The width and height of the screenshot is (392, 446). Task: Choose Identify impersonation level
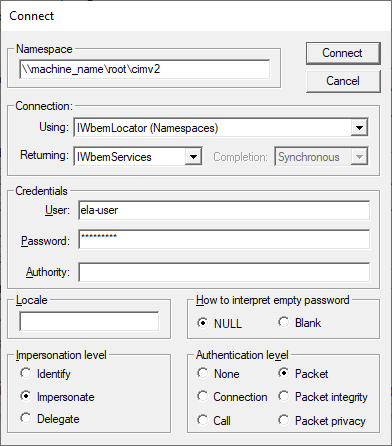coord(45,374)
